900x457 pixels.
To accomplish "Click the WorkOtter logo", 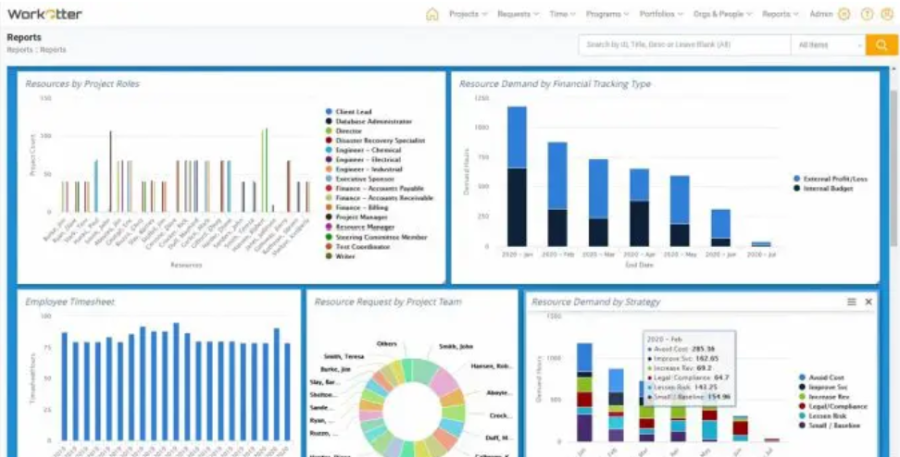I will 44,14.
